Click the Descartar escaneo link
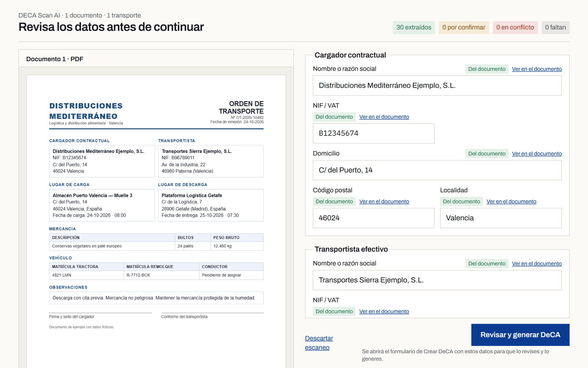This screenshot has height=368, width=588. (319, 343)
